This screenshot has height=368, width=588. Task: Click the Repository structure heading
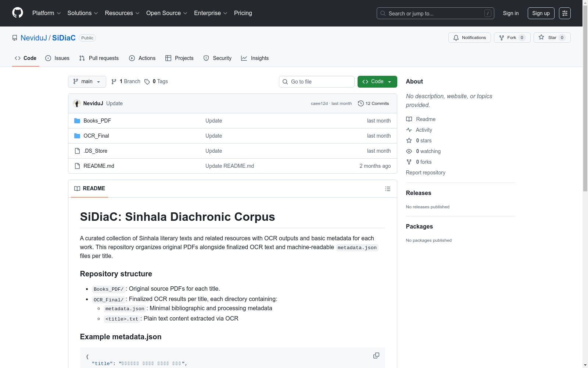(x=116, y=274)
